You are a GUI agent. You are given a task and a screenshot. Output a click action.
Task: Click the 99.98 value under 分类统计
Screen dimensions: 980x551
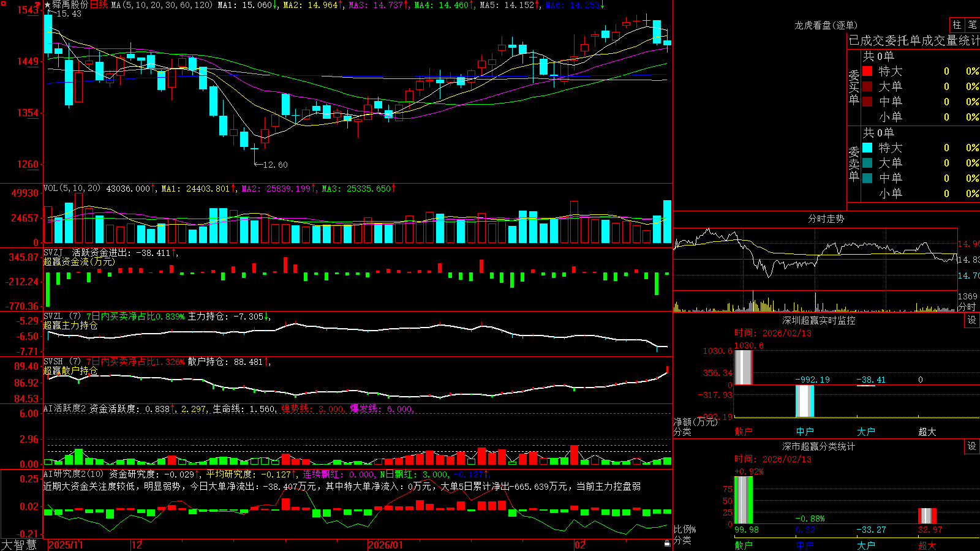pyautogui.click(x=747, y=530)
